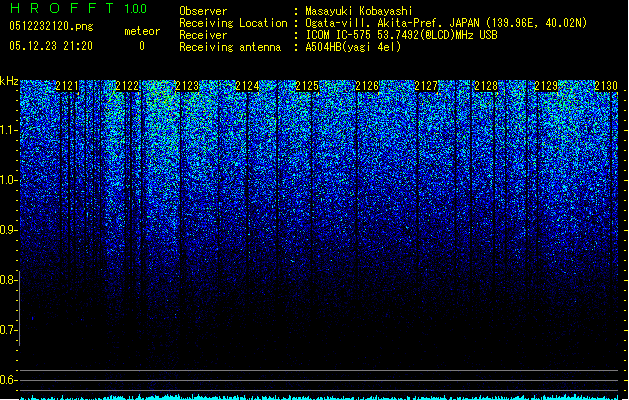Click the 2122 time marker
The height and width of the screenshot is (400, 629).
coord(127,86)
